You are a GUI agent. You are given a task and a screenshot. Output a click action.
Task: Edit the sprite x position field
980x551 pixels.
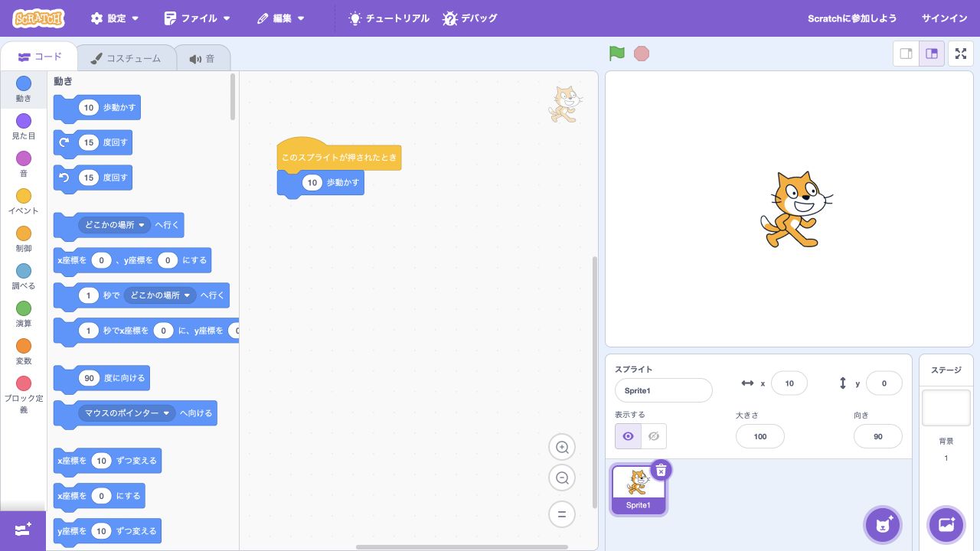(789, 383)
